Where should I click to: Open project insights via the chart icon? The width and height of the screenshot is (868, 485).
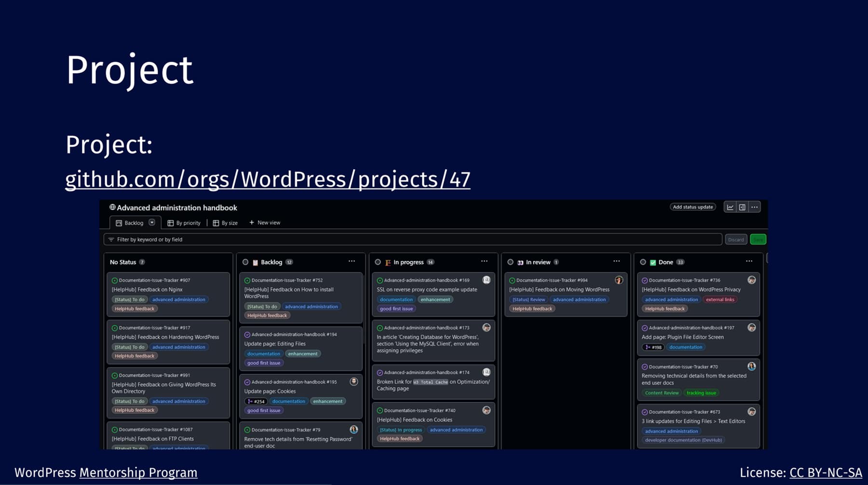731,207
